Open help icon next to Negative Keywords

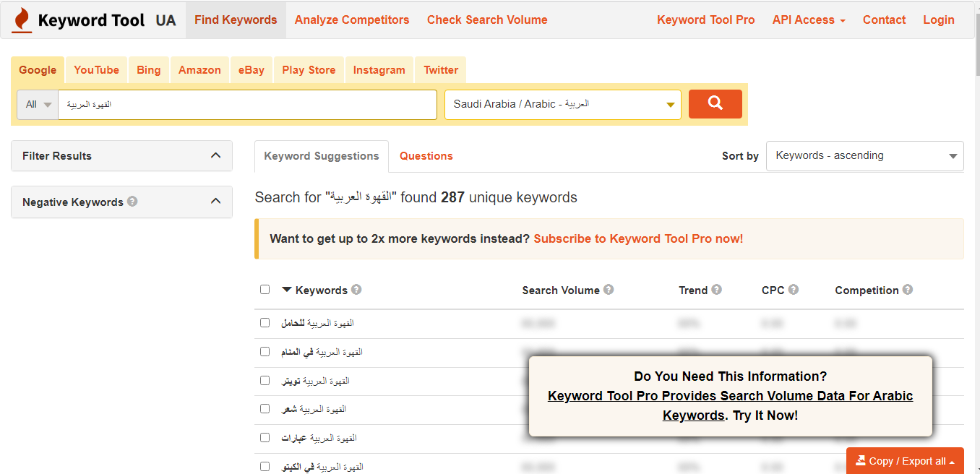coord(132,202)
